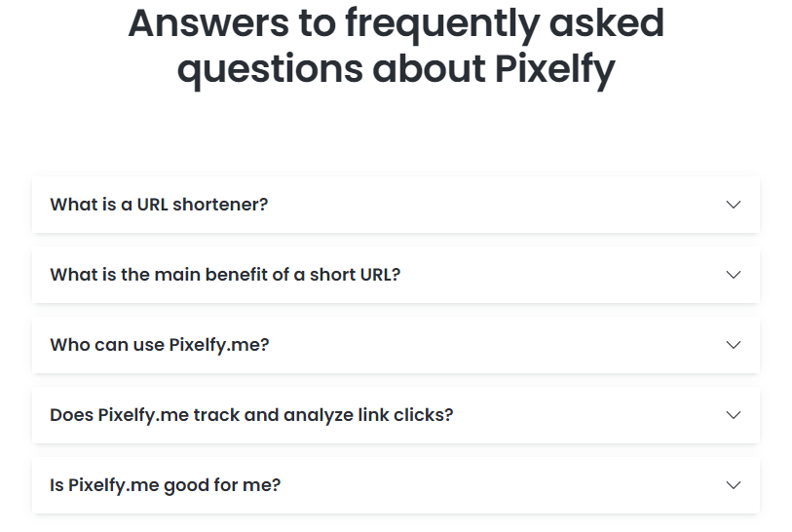Image resolution: width=792 pixels, height=532 pixels.
Task: Open 'What is the main benefit of a short URL?'
Action: point(225,275)
